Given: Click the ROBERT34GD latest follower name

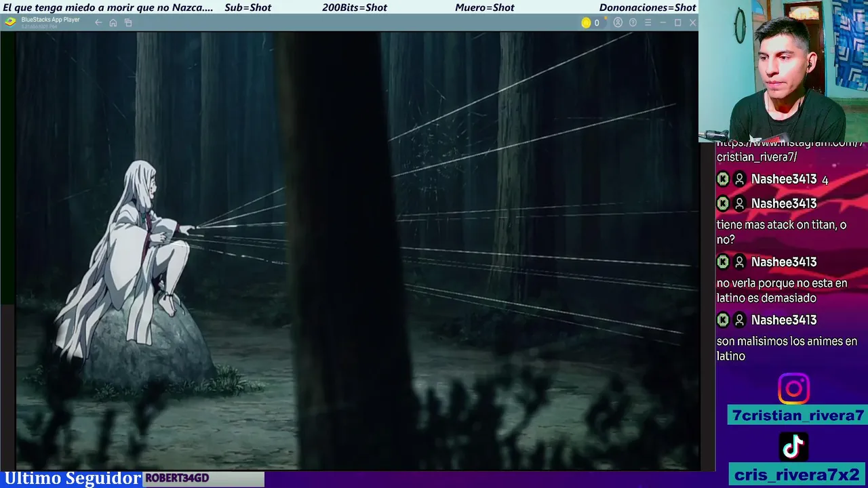Looking at the screenshot, I should pos(177,479).
